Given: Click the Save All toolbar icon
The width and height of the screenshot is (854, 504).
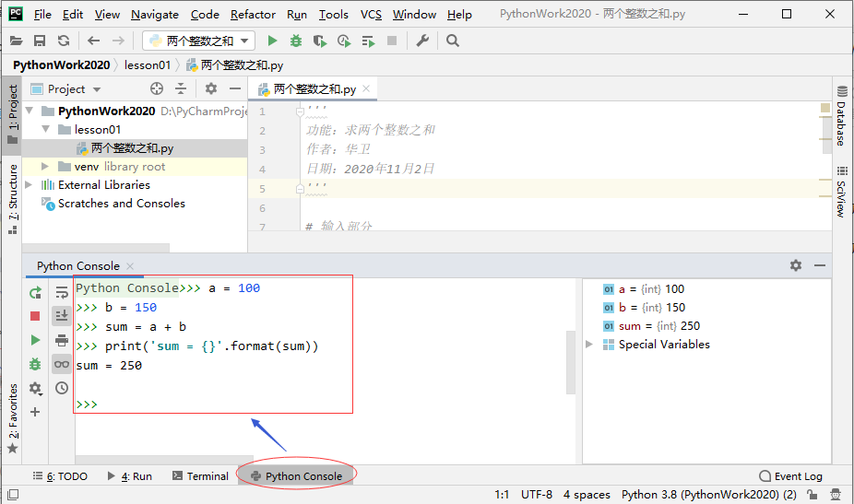Looking at the screenshot, I should (x=40, y=41).
